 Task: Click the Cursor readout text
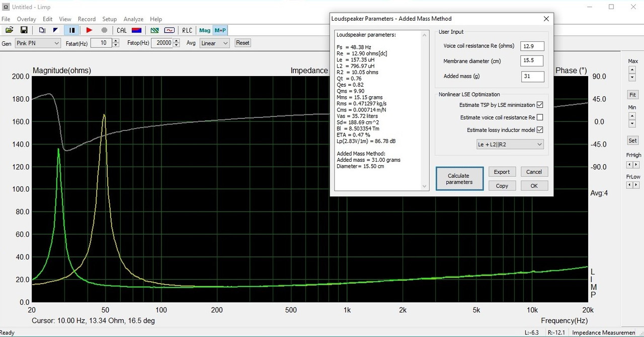93,320
